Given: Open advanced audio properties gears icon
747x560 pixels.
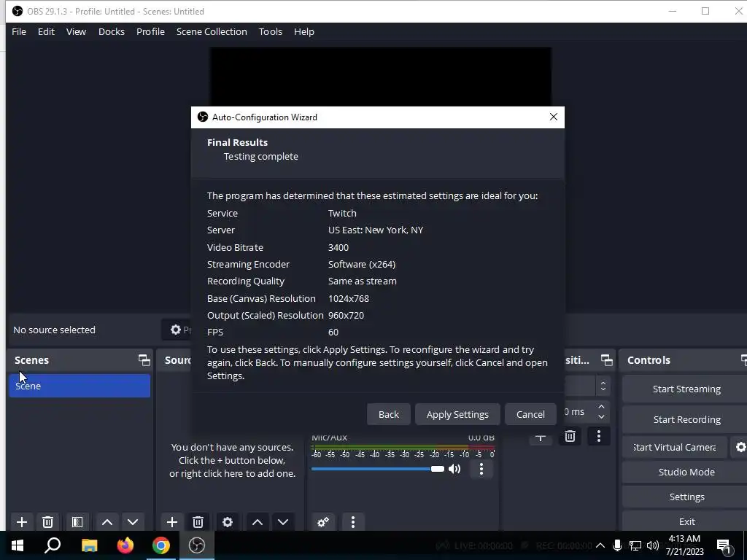Looking at the screenshot, I should 323,522.
